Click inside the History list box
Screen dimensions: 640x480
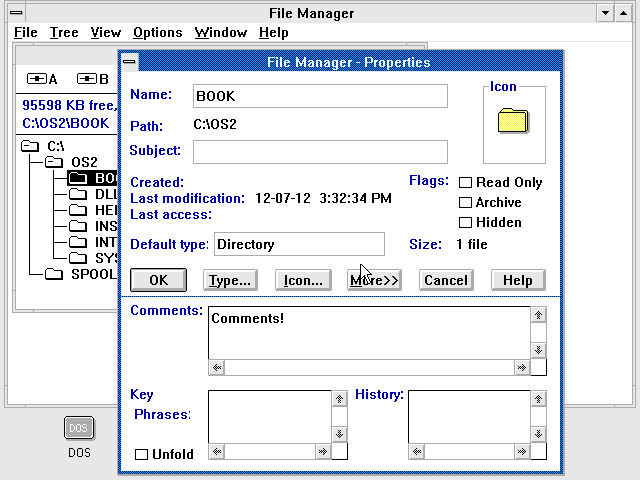[469, 417]
